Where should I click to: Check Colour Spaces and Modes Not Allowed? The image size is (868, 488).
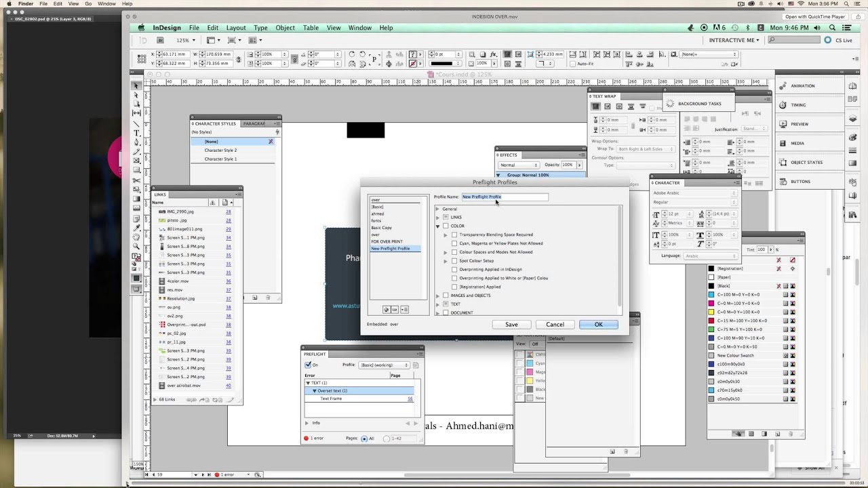(454, 252)
